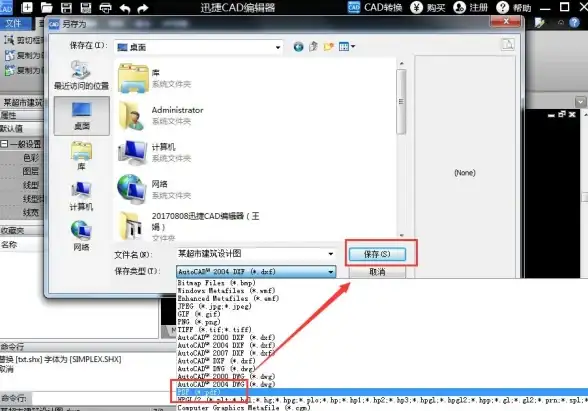588x411 pixels.
Task: Create a new folder in the dialog
Action: 328,46
